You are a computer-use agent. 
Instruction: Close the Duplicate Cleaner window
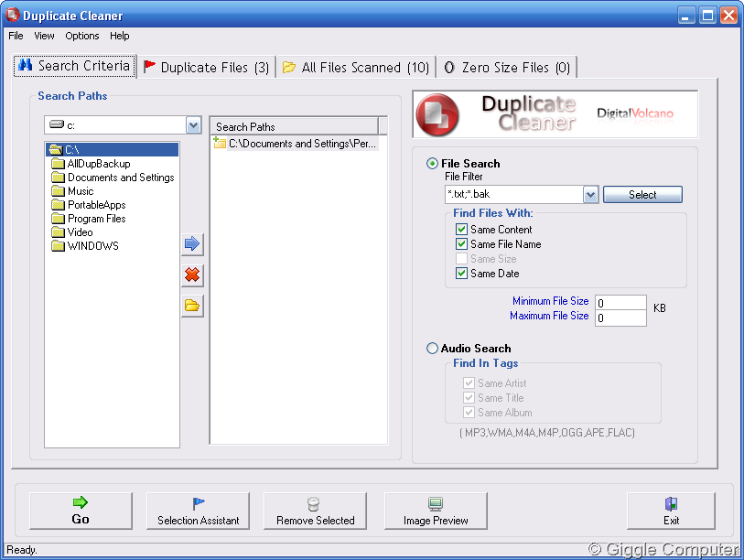coord(728,16)
